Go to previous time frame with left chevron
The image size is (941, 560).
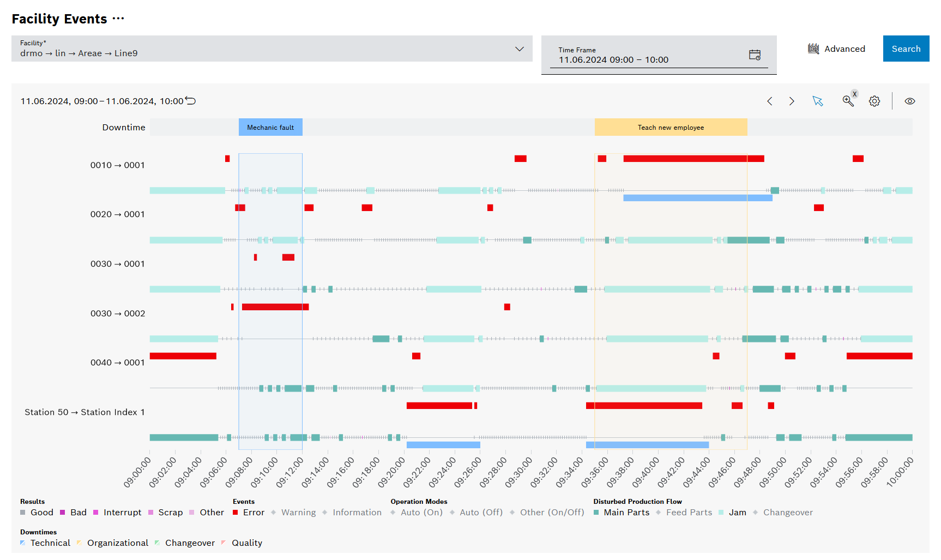click(x=770, y=101)
